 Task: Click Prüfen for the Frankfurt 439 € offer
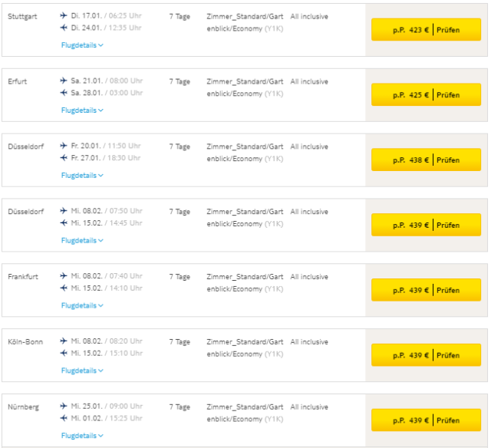(426, 291)
